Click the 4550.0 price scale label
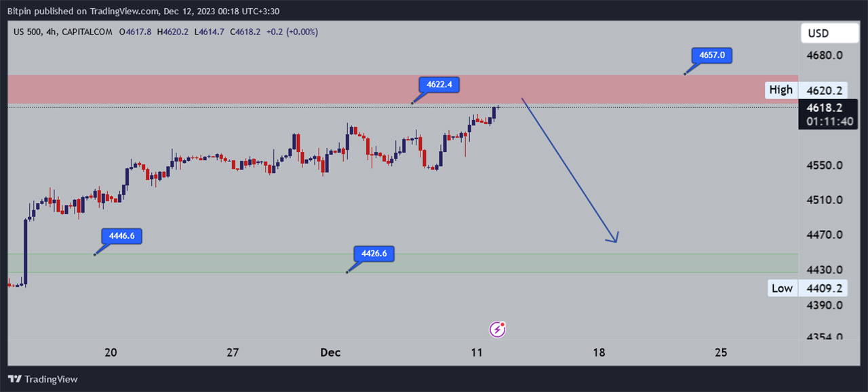The image size is (868, 392). point(825,165)
